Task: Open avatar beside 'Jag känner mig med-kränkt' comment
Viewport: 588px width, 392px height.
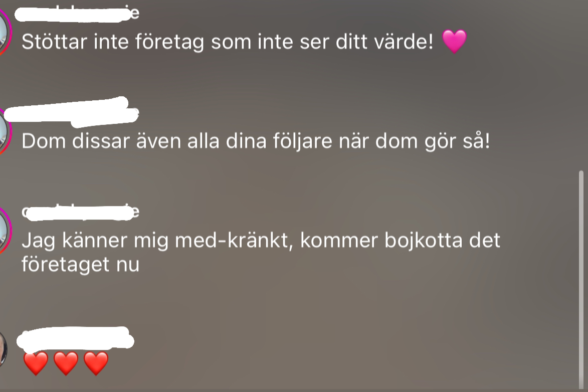Action: click(x=5, y=230)
